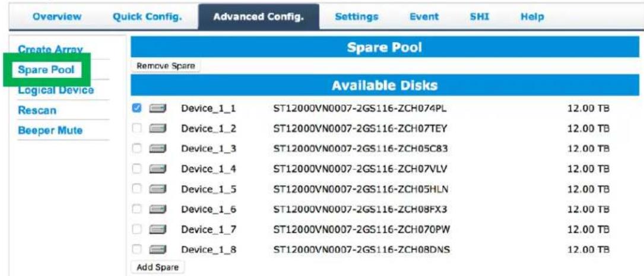The image size is (644, 276).
Task: Click the Spare Pool section header
Action: coord(385,47)
